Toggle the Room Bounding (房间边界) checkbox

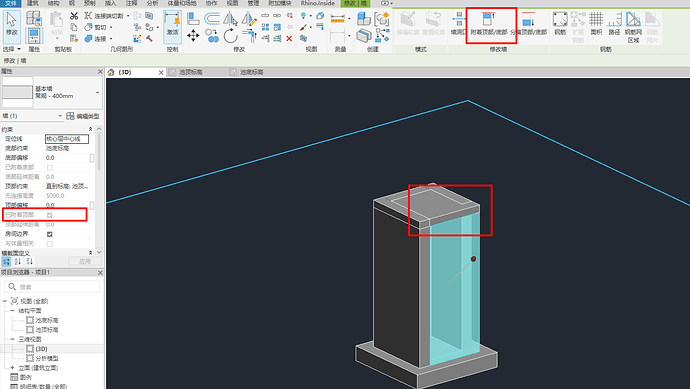tap(50, 234)
